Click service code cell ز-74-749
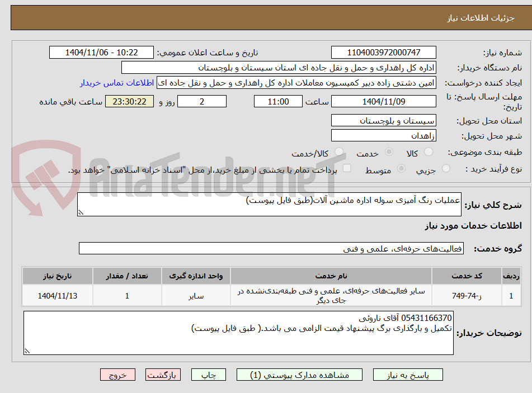 (467, 296)
